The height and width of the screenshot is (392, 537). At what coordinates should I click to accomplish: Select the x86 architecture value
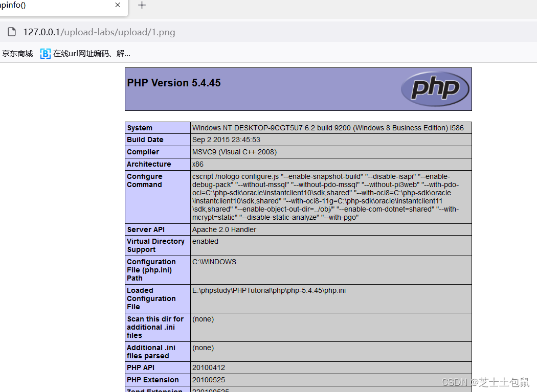197,165
